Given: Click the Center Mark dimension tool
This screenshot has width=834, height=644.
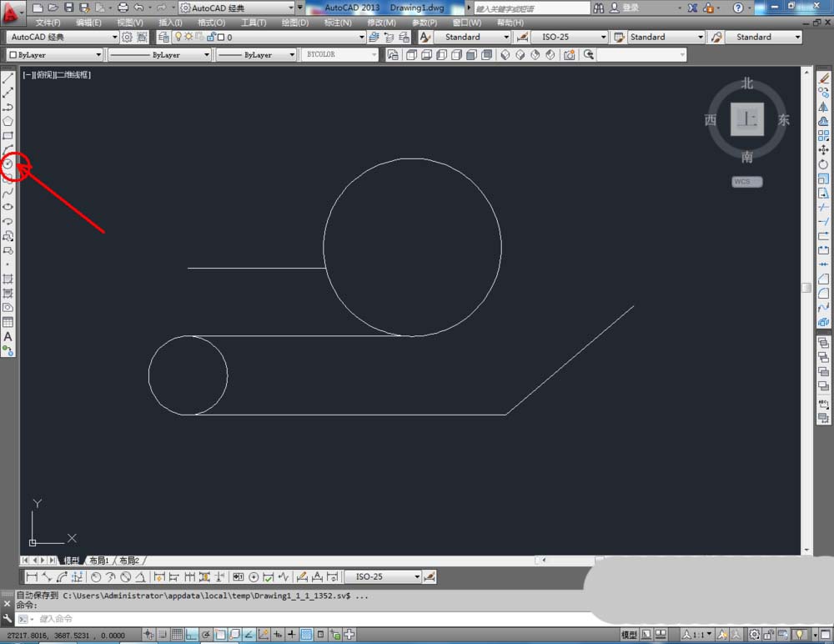Looking at the screenshot, I should pos(254,576).
